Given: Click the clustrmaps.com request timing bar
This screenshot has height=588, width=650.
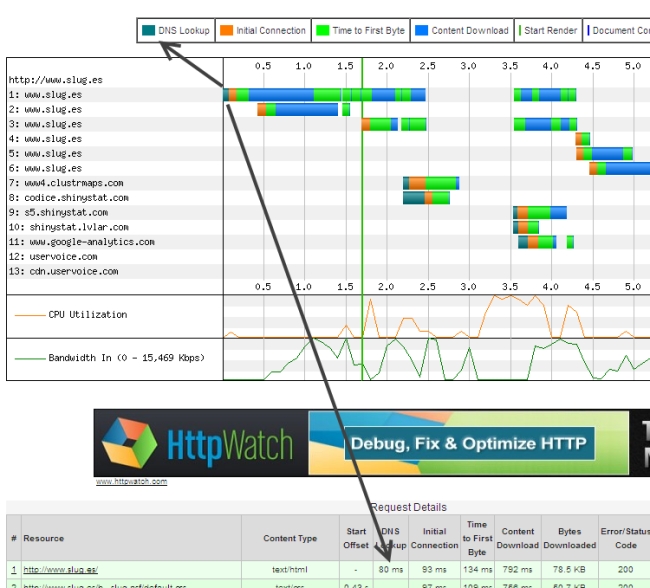Looking at the screenshot, I should 431,183.
